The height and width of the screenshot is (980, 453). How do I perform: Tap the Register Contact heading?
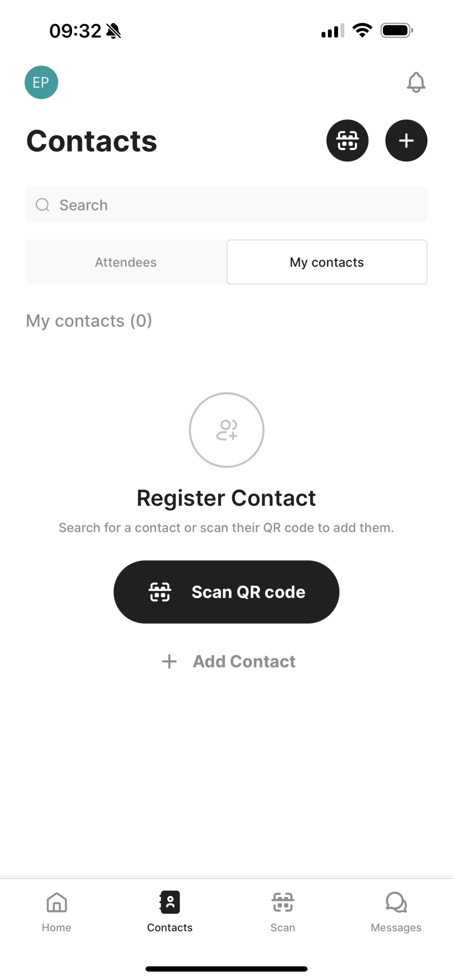coord(226,498)
